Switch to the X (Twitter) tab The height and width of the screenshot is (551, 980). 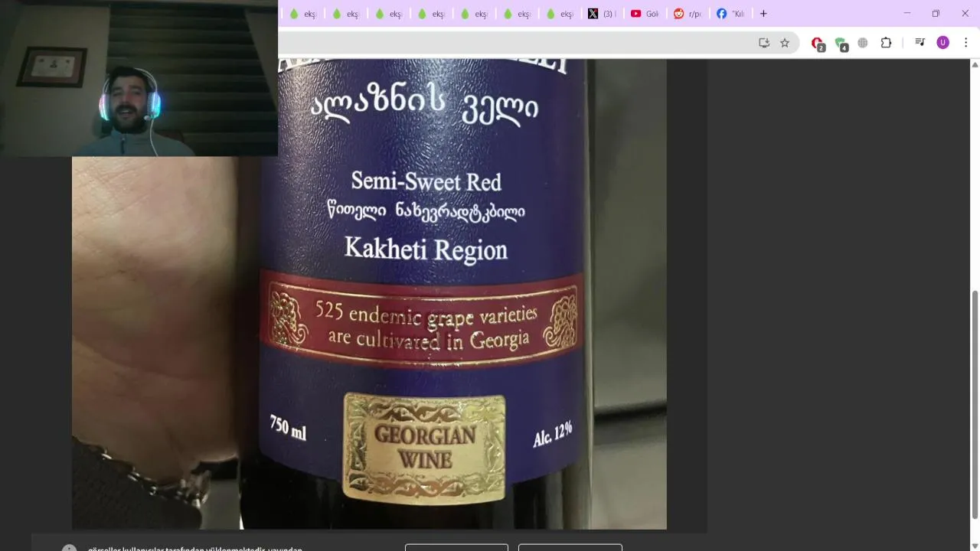pos(601,14)
